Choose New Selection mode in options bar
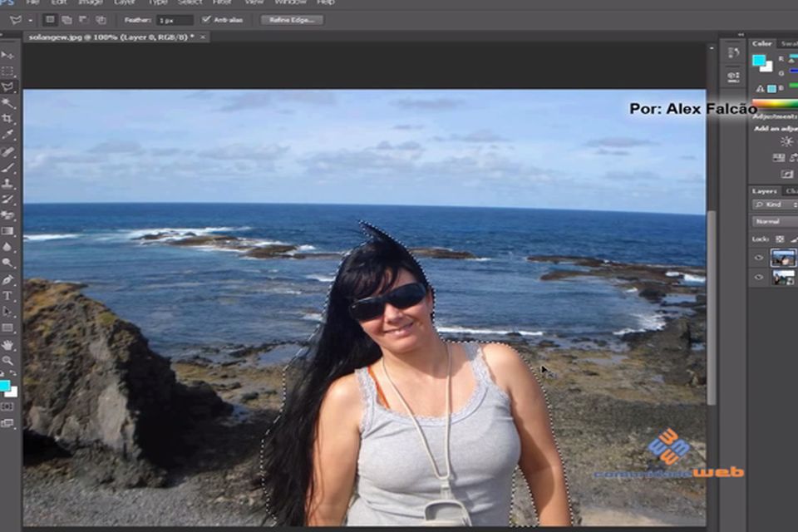Viewport: 798px width, 532px height. 50,20
